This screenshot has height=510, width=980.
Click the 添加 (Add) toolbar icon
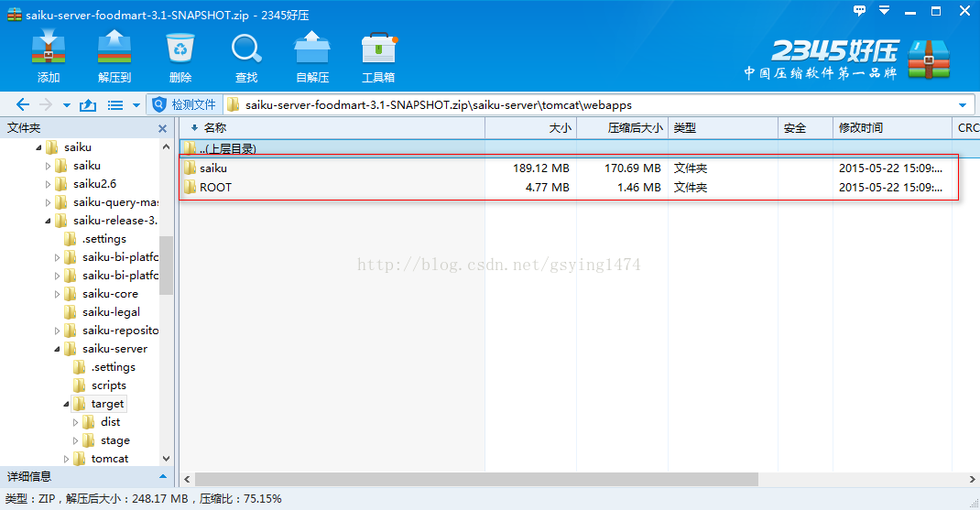[x=49, y=48]
